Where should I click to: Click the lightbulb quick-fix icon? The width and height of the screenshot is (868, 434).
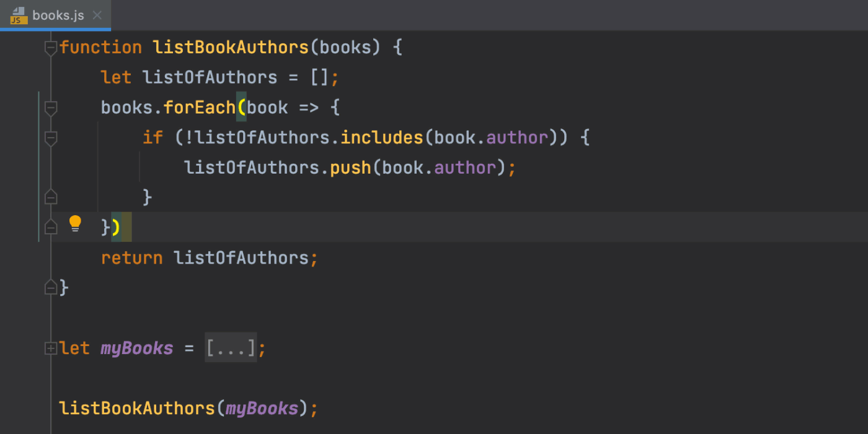pyautogui.click(x=75, y=224)
